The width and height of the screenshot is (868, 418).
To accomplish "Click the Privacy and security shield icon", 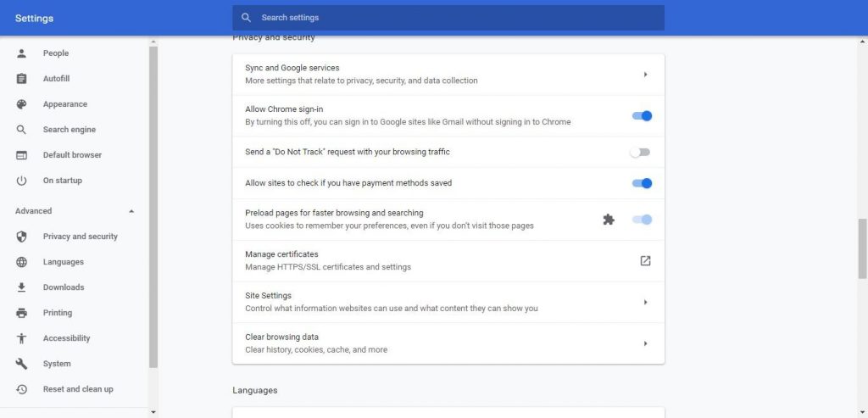I will pos(21,237).
